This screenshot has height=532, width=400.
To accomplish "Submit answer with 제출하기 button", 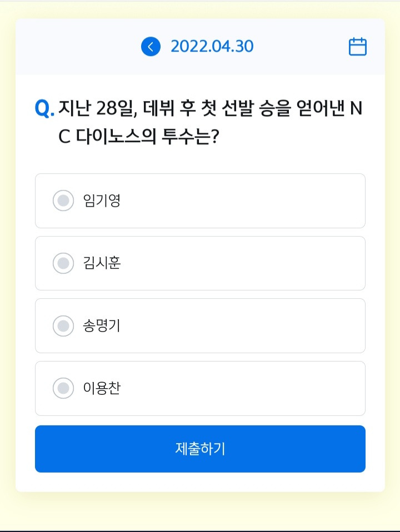I will pyautogui.click(x=201, y=449).
